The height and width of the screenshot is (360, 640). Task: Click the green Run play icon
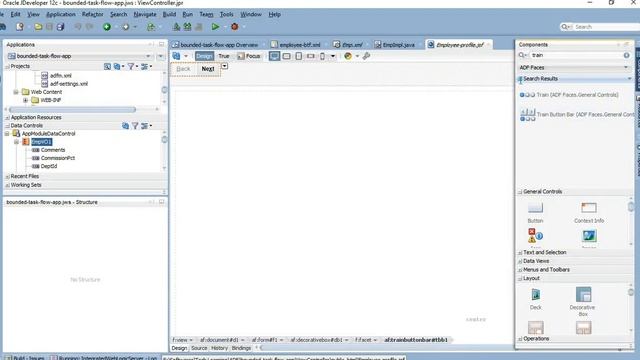coord(215,27)
